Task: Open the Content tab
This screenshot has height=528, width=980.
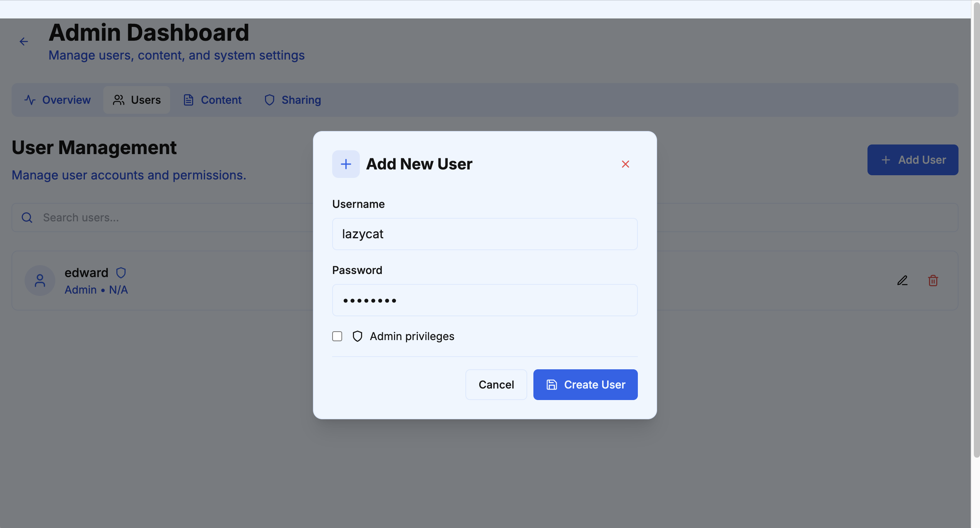Action: (x=213, y=100)
